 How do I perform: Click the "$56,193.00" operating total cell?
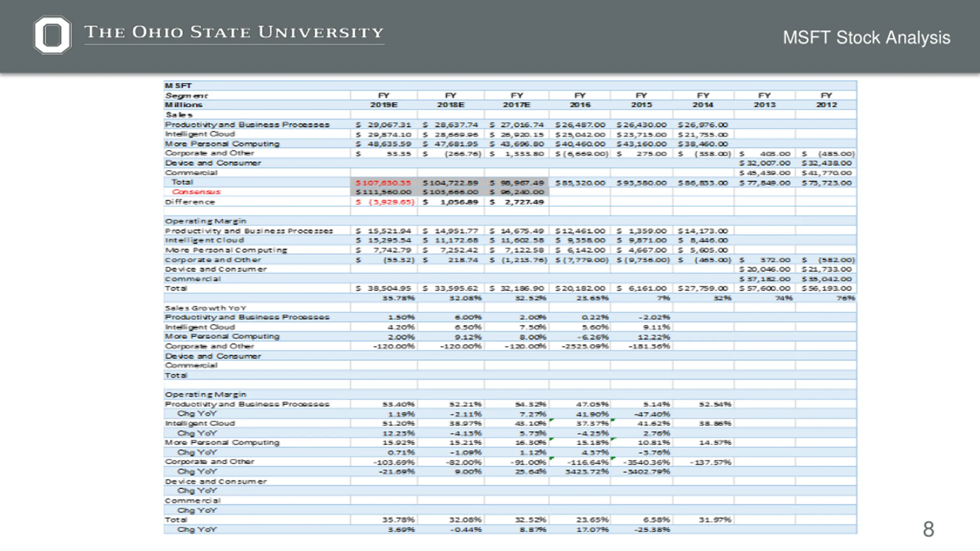(827, 288)
